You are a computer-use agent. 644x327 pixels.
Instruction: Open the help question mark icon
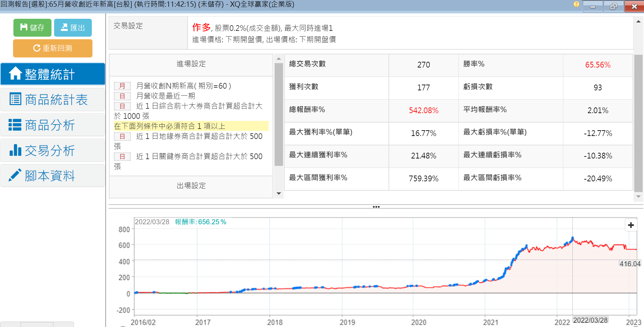[576, 4]
